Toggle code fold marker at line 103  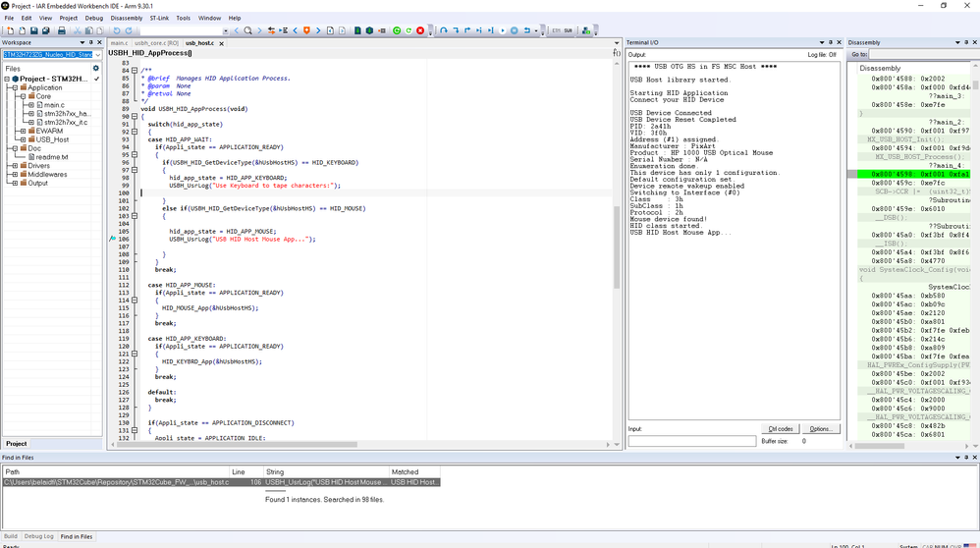[x=135, y=216]
